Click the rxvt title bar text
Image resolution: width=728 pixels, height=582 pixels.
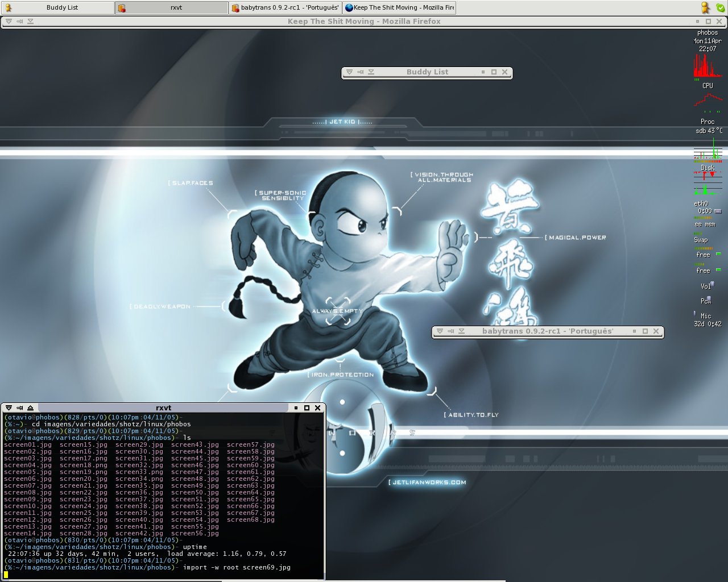tap(163, 408)
